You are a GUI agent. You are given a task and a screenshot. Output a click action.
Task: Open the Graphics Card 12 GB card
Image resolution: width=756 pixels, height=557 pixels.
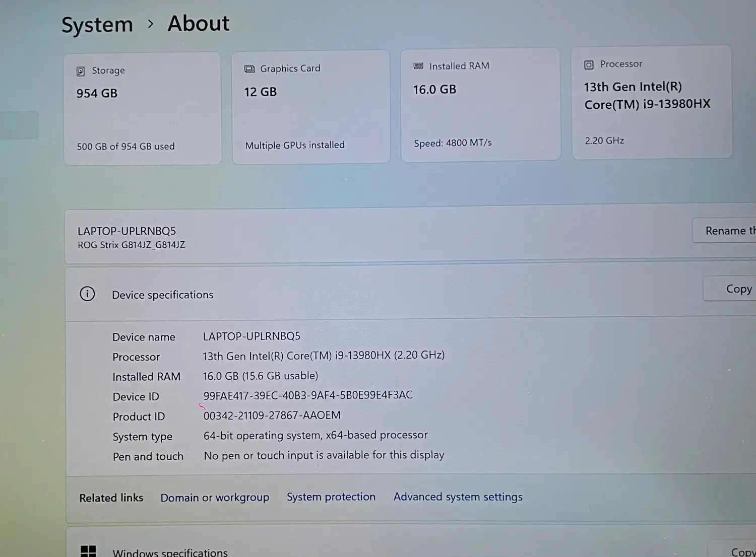pyautogui.click(x=311, y=107)
